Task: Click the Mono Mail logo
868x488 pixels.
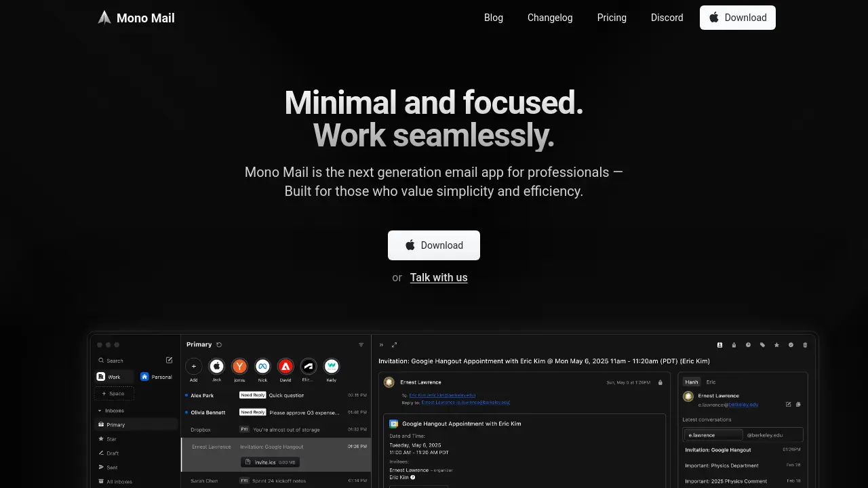Action: [x=136, y=18]
